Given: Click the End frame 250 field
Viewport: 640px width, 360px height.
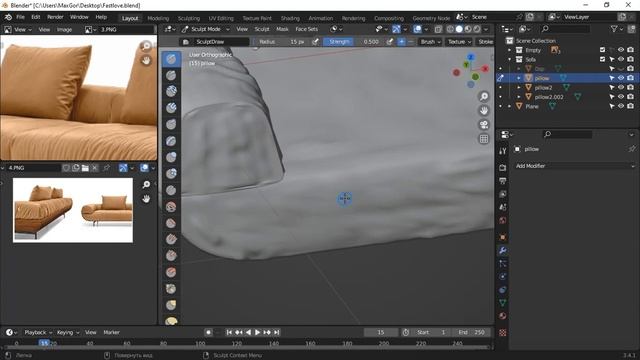Looking at the screenshot, I should pos(471,332).
